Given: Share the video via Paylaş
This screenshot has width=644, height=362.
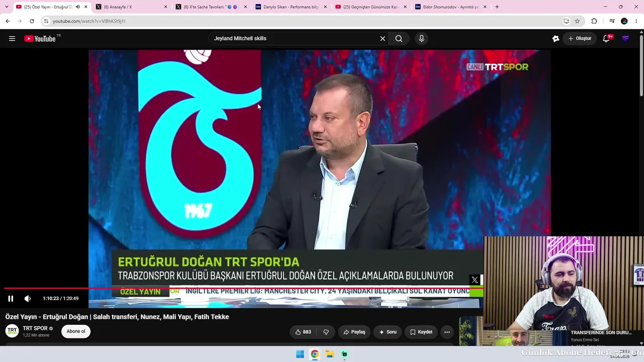Looking at the screenshot, I should pyautogui.click(x=354, y=332).
